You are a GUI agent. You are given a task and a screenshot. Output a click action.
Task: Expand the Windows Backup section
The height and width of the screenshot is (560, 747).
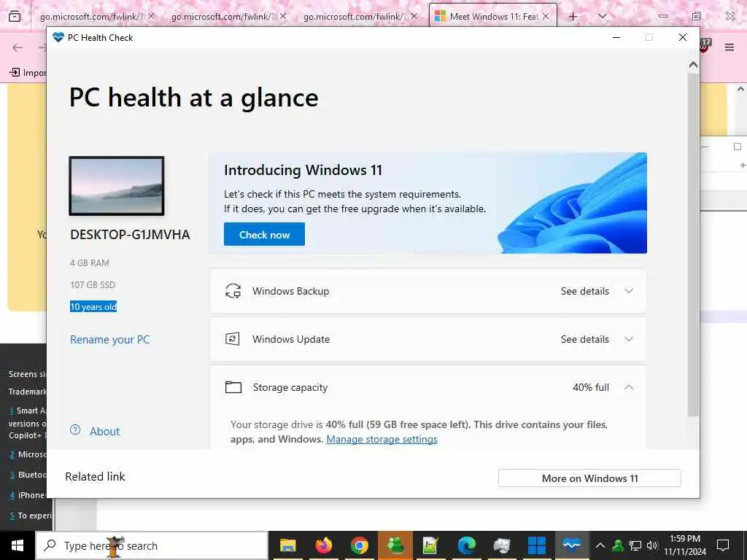pos(629,291)
